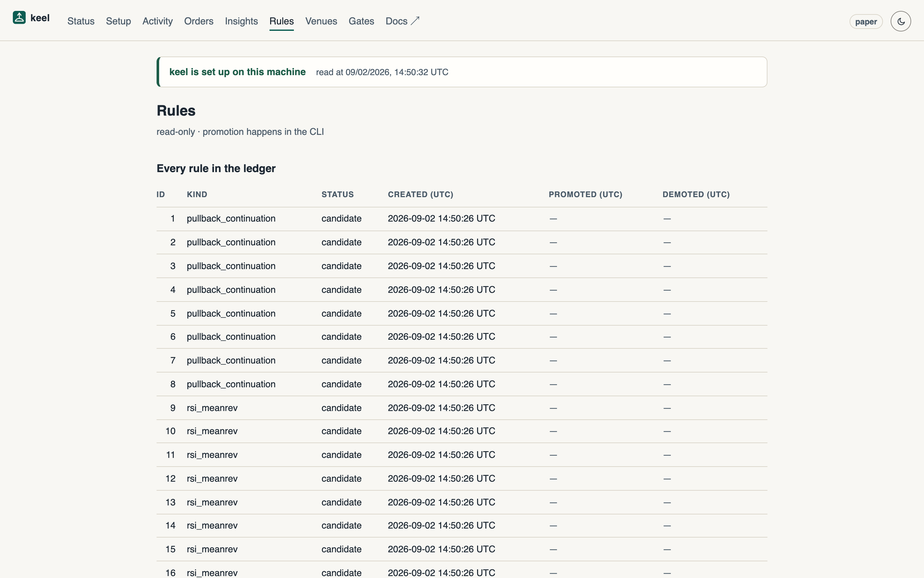
Task: Click the ID cell 4
Action: click(x=173, y=290)
